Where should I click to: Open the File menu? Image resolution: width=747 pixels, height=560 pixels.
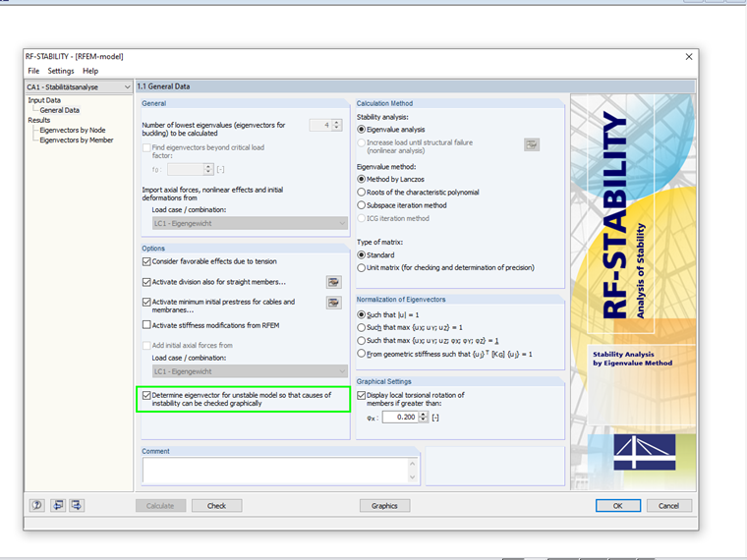pyautogui.click(x=33, y=71)
